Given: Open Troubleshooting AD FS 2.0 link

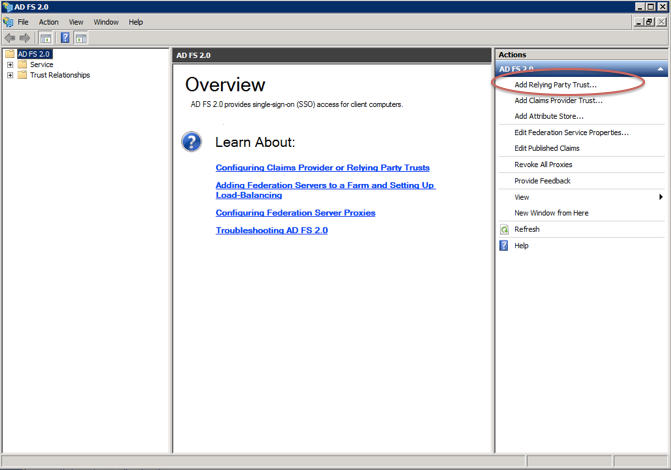Looking at the screenshot, I should pos(271,231).
